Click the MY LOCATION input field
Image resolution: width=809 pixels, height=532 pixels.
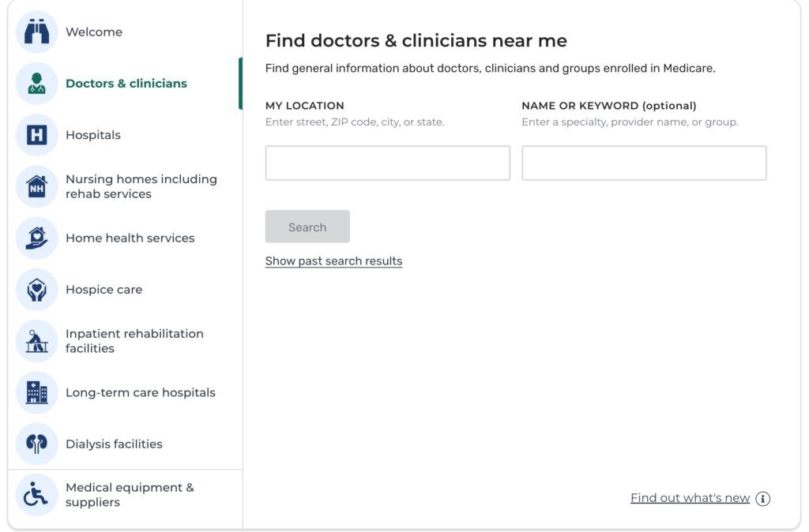pyautogui.click(x=387, y=163)
